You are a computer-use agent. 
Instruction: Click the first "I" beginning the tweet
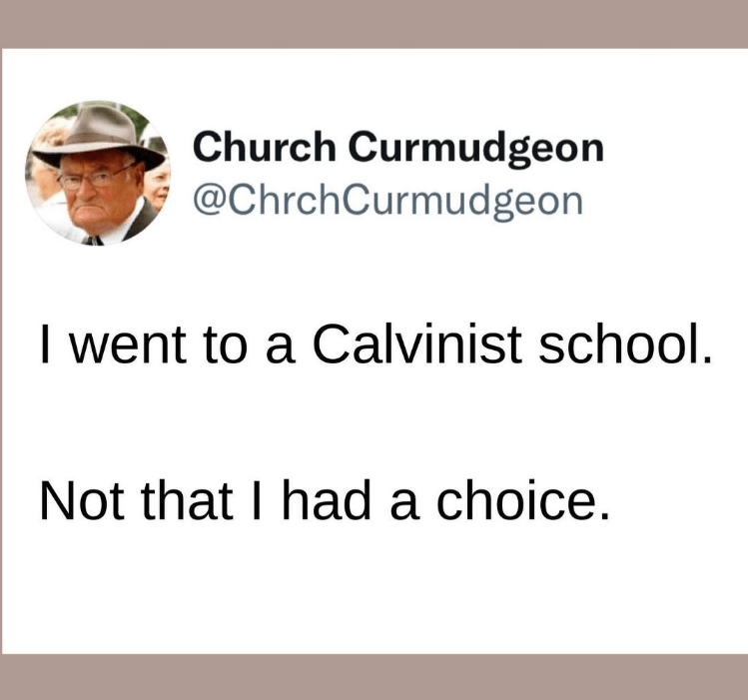point(46,346)
